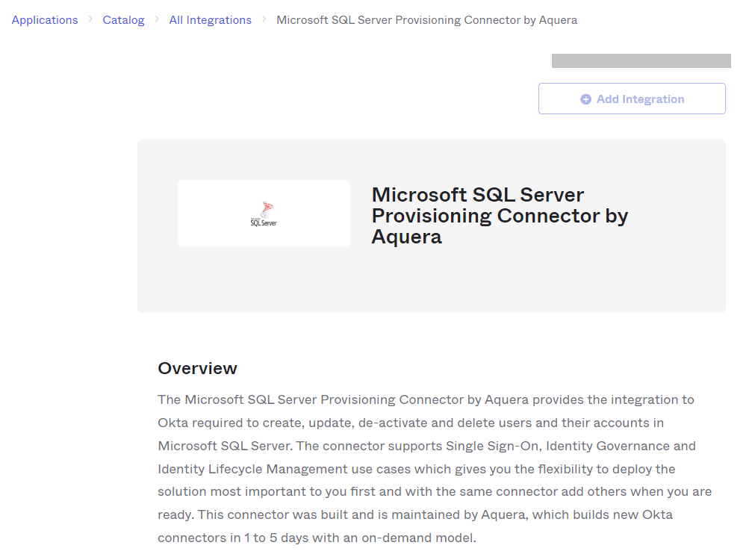Click the gray placeholder bar above Add Integration
Screen dimensions: 749x560
(x=641, y=61)
